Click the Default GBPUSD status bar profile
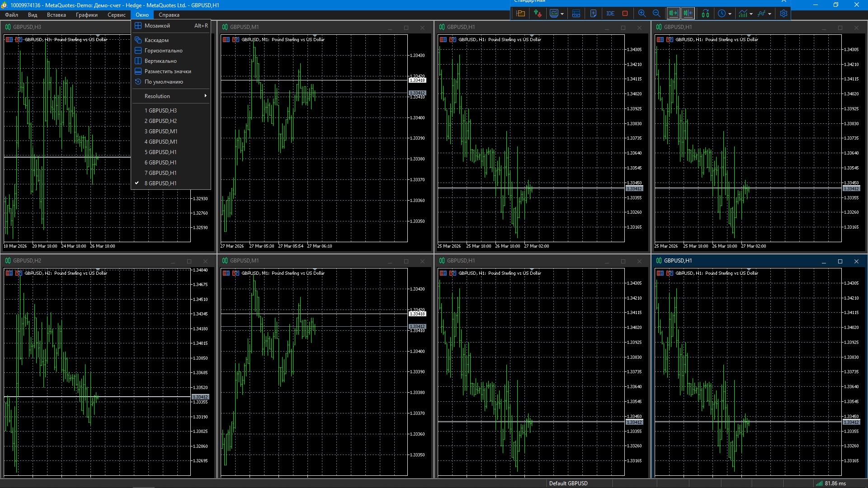Image resolution: width=868 pixels, height=488 pixels. [x=568, y=483]
